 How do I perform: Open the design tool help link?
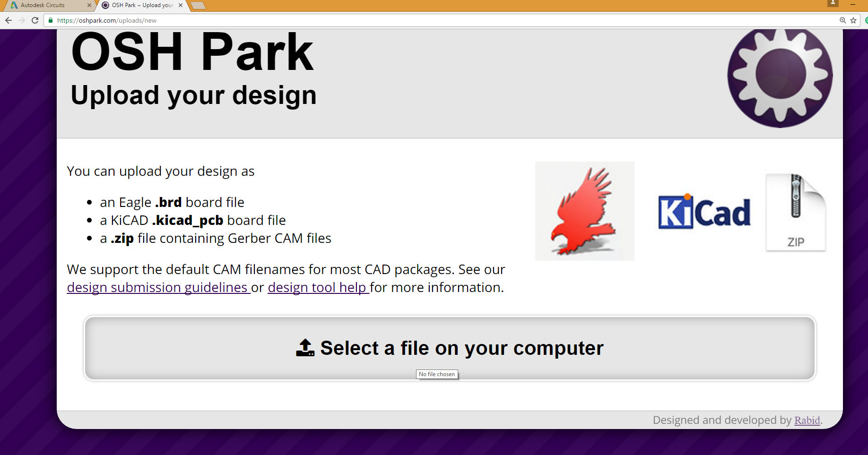coord(318,287)
